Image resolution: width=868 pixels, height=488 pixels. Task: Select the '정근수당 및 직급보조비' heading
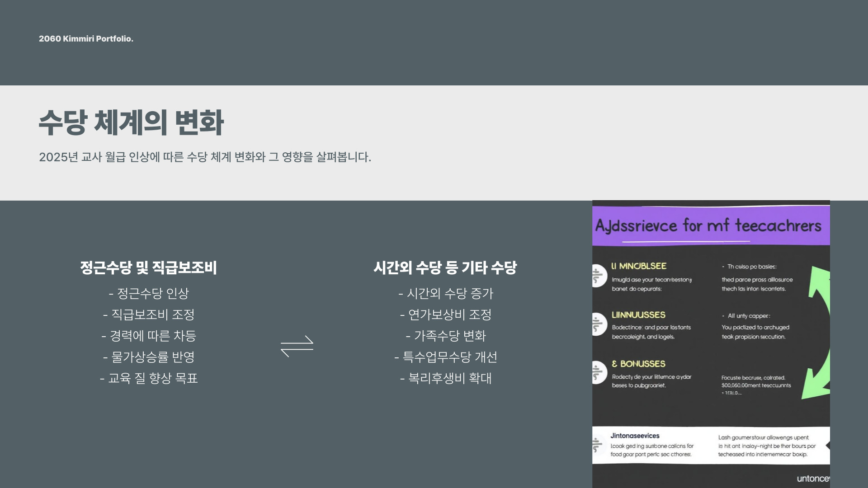point(148,267)
